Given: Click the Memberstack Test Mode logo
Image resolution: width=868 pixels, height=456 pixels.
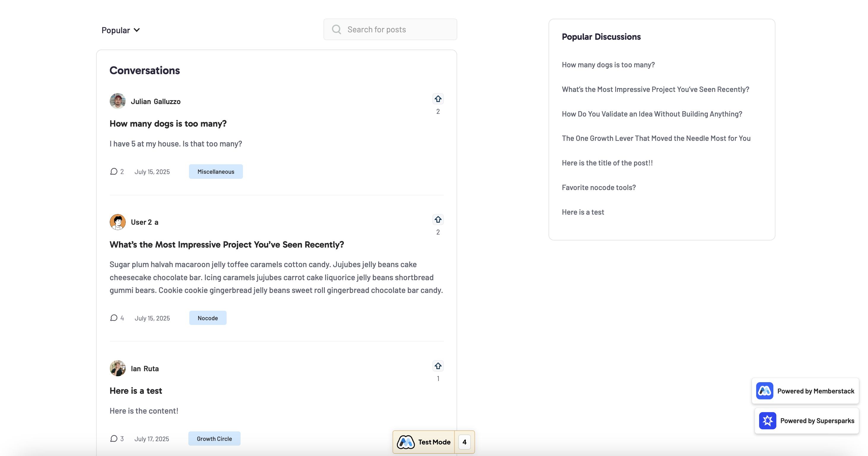Looking at the screenshot, I should pos(406,442).
